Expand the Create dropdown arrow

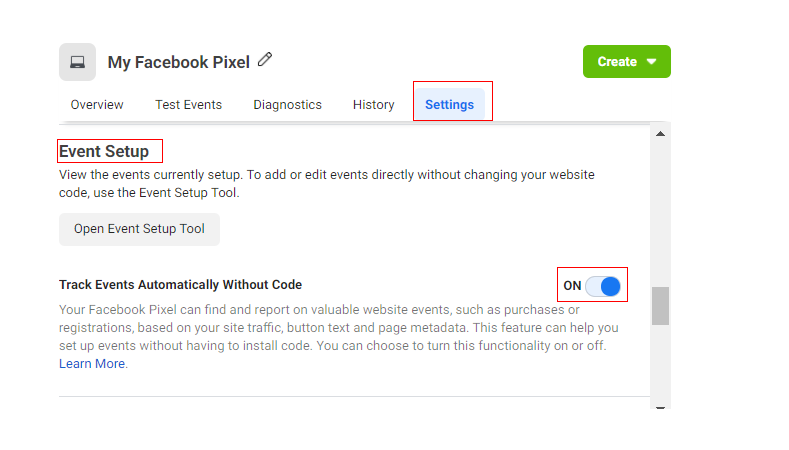[652, 62]
